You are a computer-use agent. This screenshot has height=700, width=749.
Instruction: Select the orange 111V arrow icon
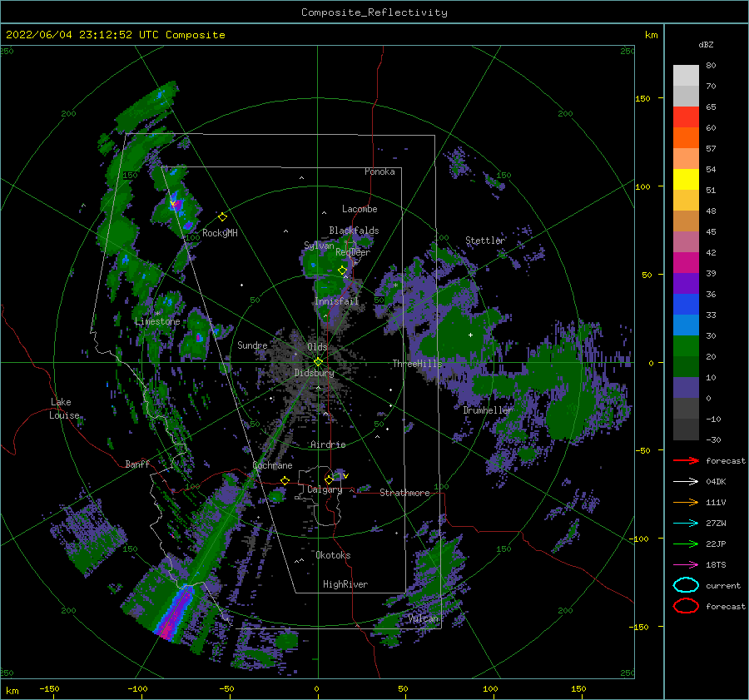tap(686, 502)
